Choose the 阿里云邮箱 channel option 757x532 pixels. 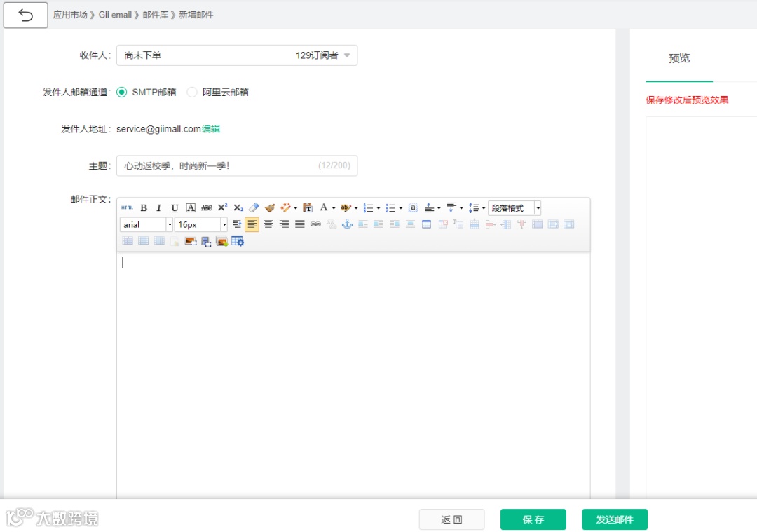pyautogui.click(x=193, y=92)
